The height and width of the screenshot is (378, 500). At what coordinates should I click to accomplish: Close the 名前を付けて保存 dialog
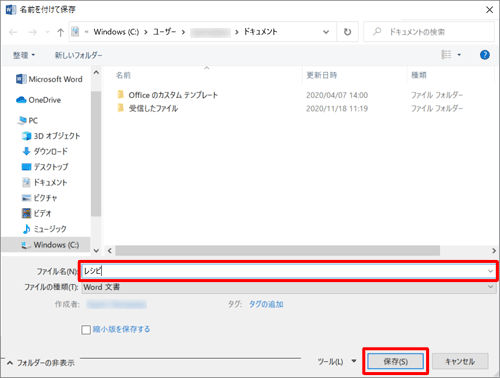[x=489, y=10]
